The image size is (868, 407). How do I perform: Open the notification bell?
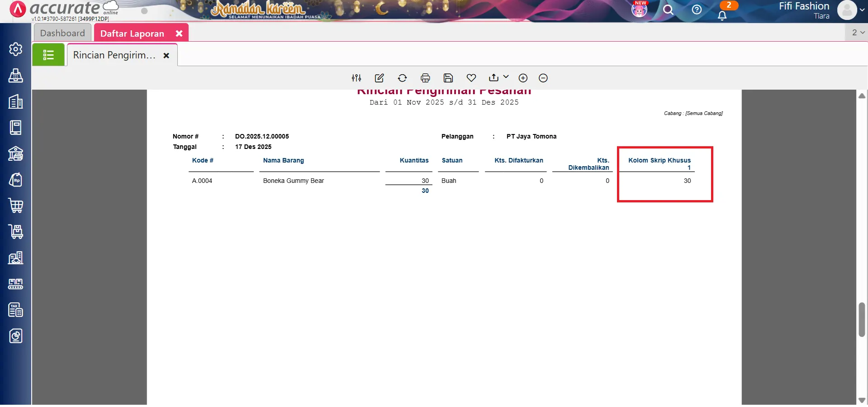pyautogui.click(x=722, y=15)
